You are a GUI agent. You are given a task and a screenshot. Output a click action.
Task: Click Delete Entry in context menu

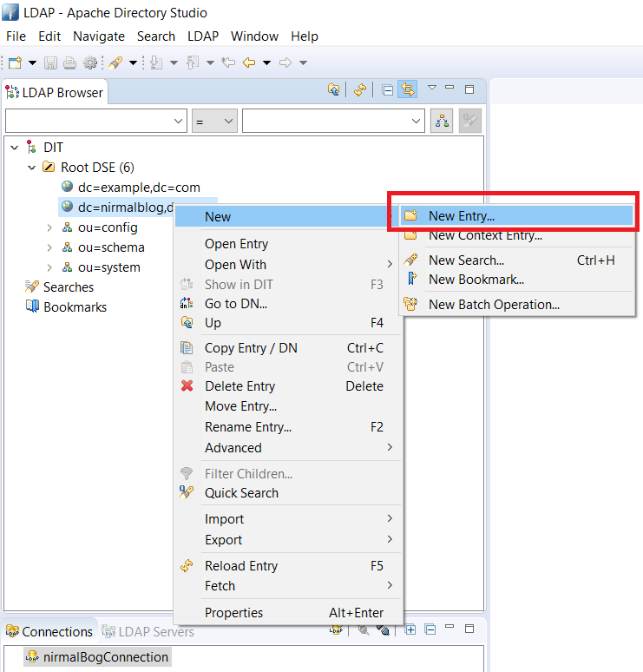288,386
